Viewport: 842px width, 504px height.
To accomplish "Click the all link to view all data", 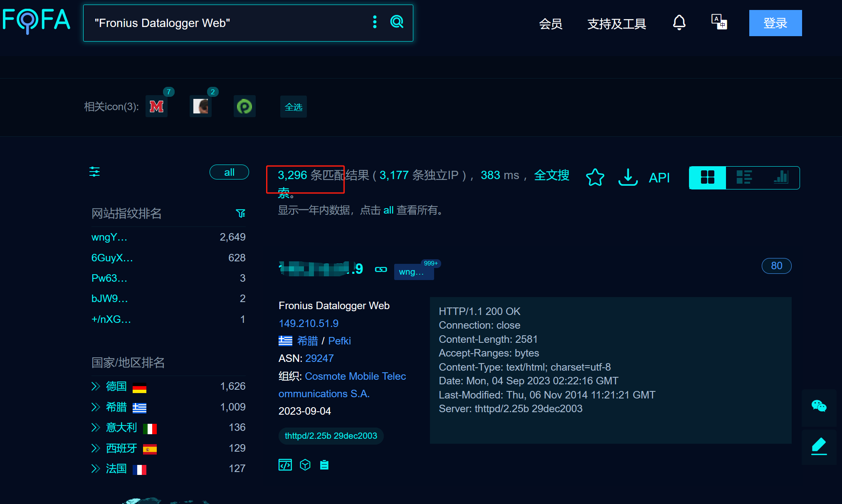I will point(388,210).
